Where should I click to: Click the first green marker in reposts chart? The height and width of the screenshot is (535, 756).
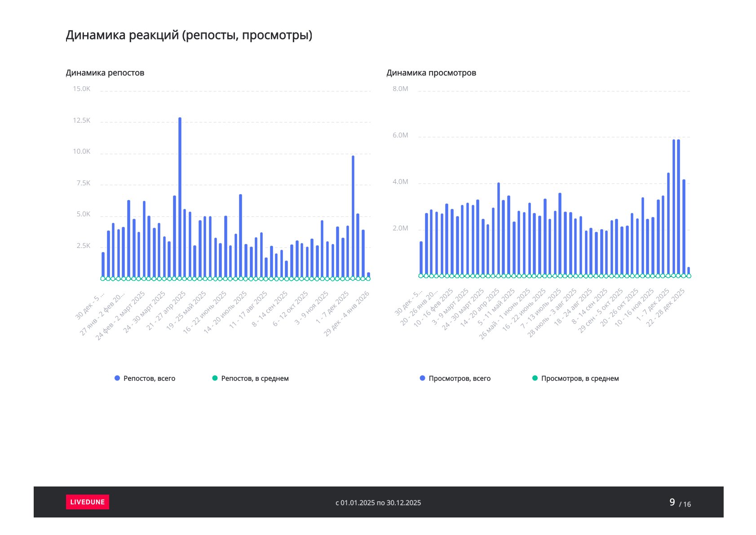pos(103,279)
